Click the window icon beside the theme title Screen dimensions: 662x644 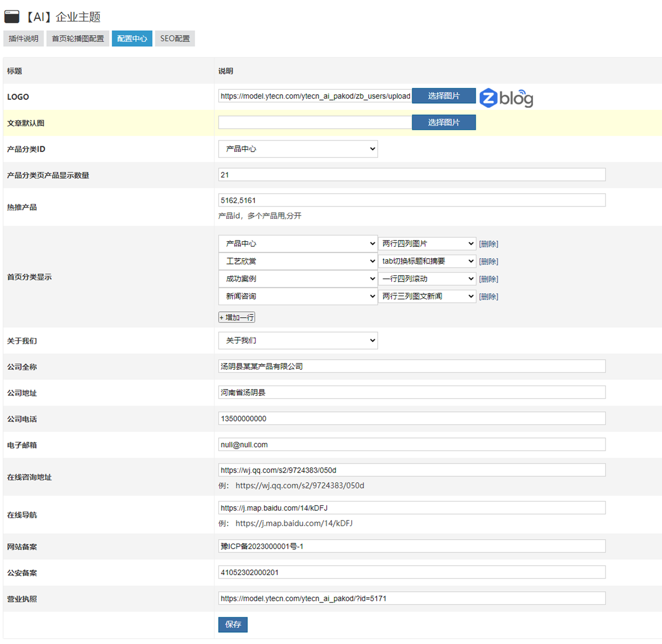[12, 17]
